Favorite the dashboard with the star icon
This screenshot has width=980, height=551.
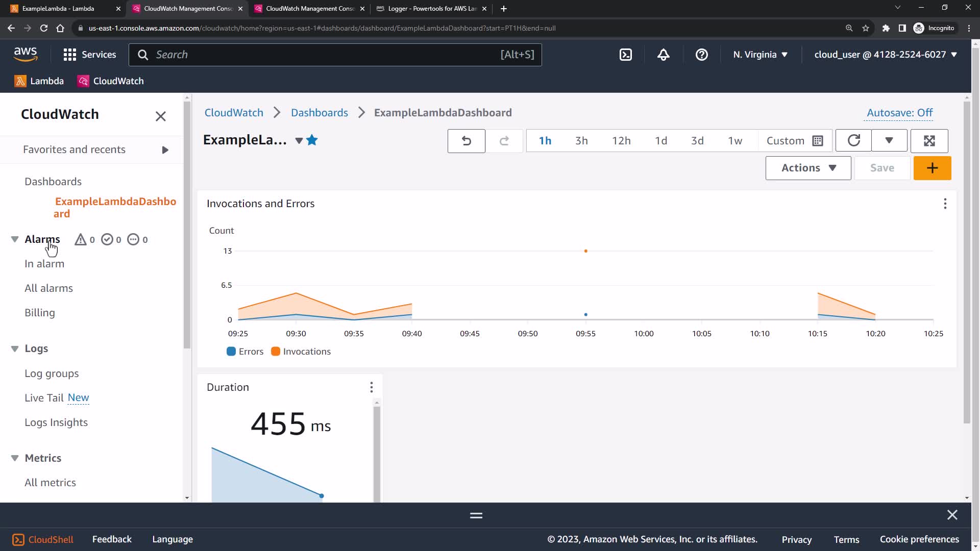312,140
